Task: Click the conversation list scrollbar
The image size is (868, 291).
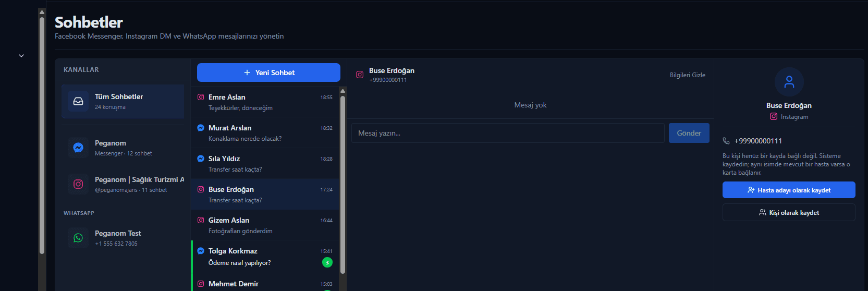Action: point(343,185)
